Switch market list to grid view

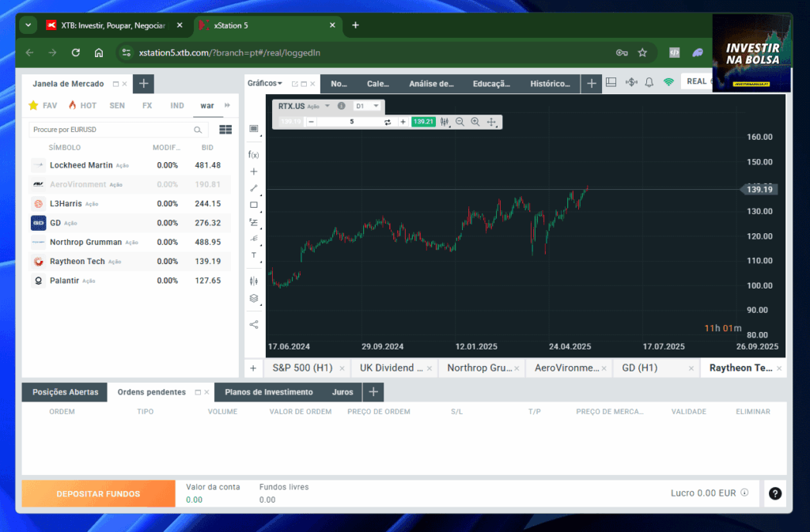(225, 130)
